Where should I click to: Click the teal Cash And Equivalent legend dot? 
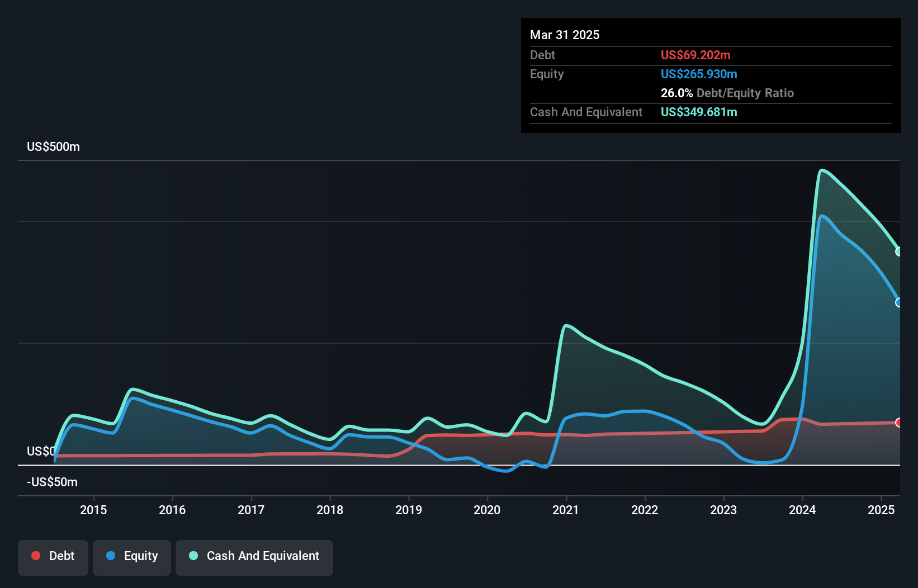click(x=193, y=555)
